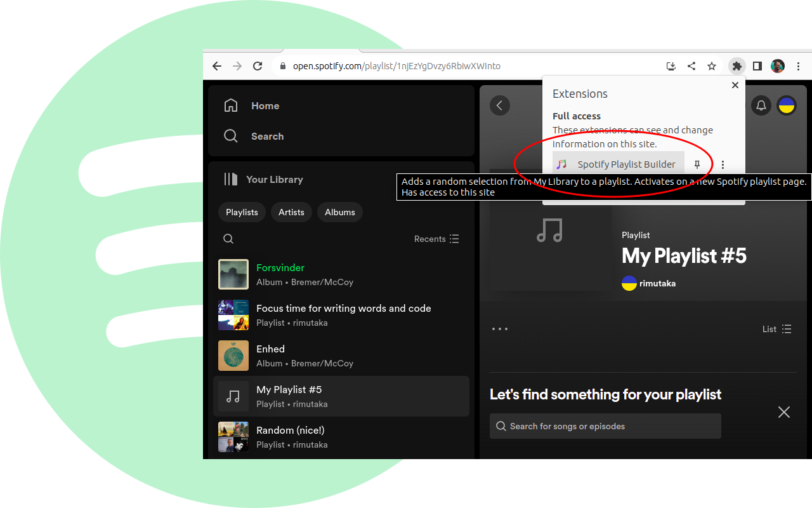The width and height of the screenshot is (812, 508).
Task: Open Focus time for writing words and code
Action: [341, 315]
